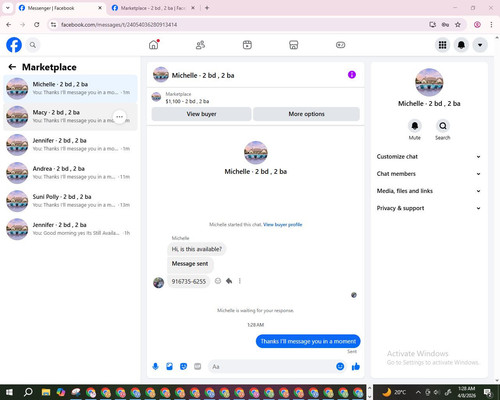Send a thumbs up like

(356, 367)
